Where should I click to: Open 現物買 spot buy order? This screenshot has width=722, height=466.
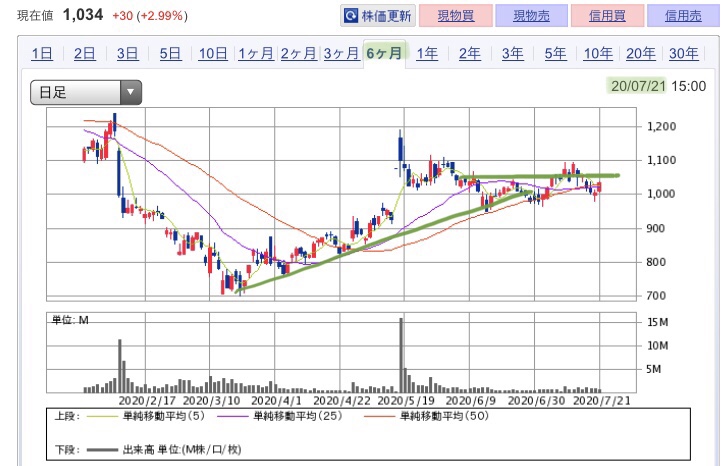[455, 16]
